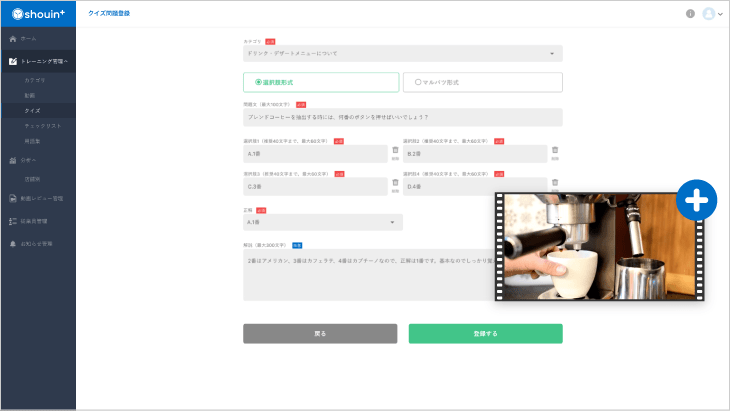730x412 pixels.
Task: Open the カテゴリ dropdown
Action: pyautogui.click(x=402, y=53)
